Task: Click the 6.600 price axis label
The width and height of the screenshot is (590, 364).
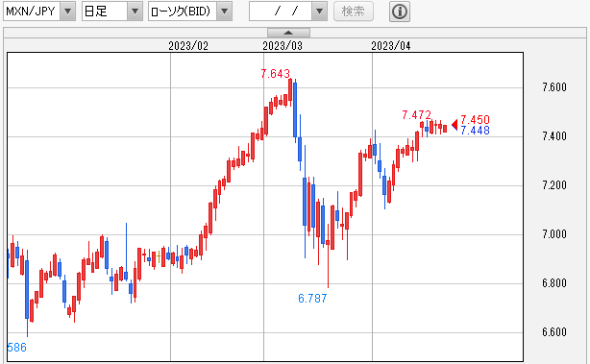Action: point(554,332)
